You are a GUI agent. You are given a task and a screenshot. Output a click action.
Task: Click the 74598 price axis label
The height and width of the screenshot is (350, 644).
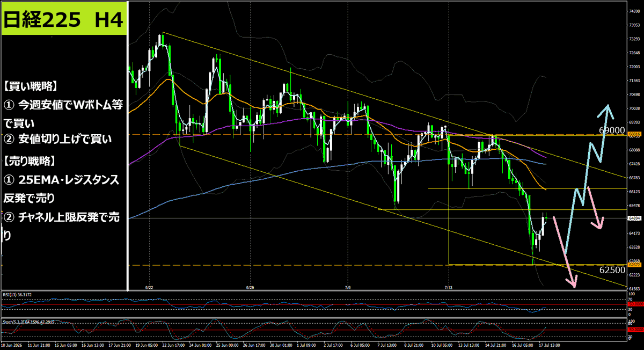(x=634, y=11)
